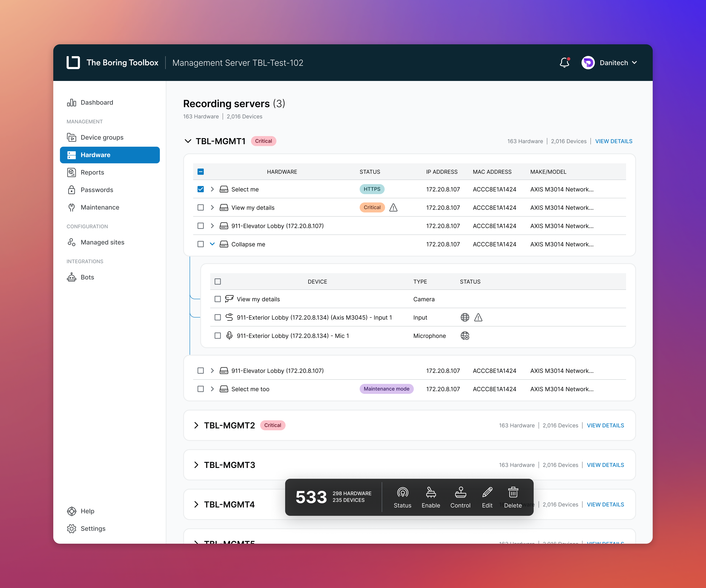The height and width of the screenshot is (588, 706).
Task: Check the 'Select me too' row checkbox
Action: click(x=200, y=389)
